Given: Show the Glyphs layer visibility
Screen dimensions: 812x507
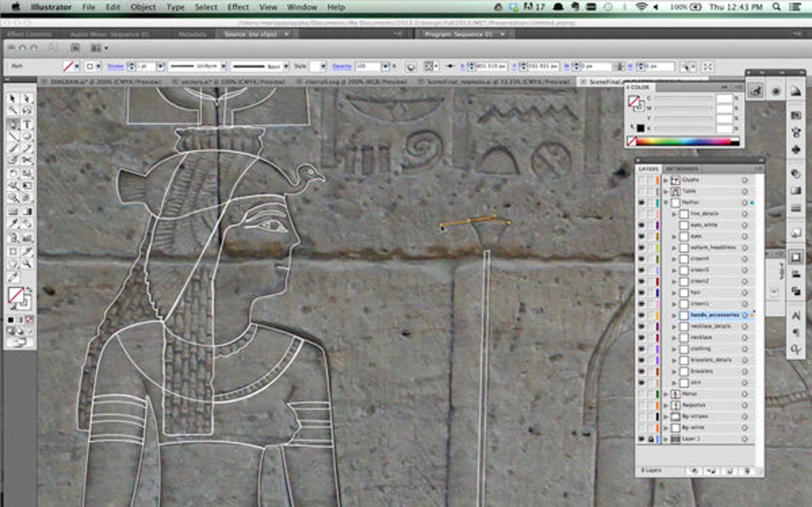Looking at the screenshot, I should 641,180.
